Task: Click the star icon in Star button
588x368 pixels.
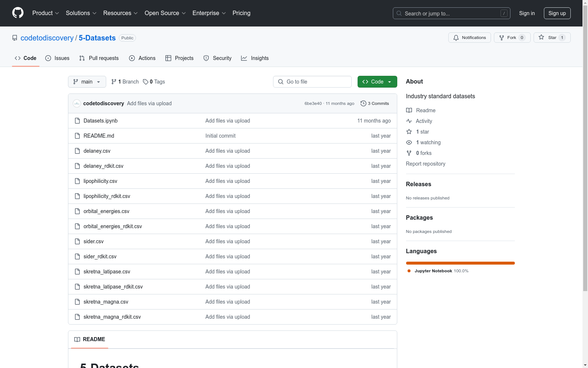Action: tap(541, 37)
